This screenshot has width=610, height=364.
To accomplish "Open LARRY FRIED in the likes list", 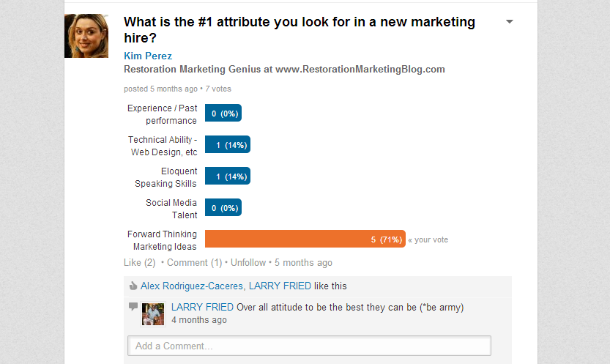I will [x=280, y=286].
